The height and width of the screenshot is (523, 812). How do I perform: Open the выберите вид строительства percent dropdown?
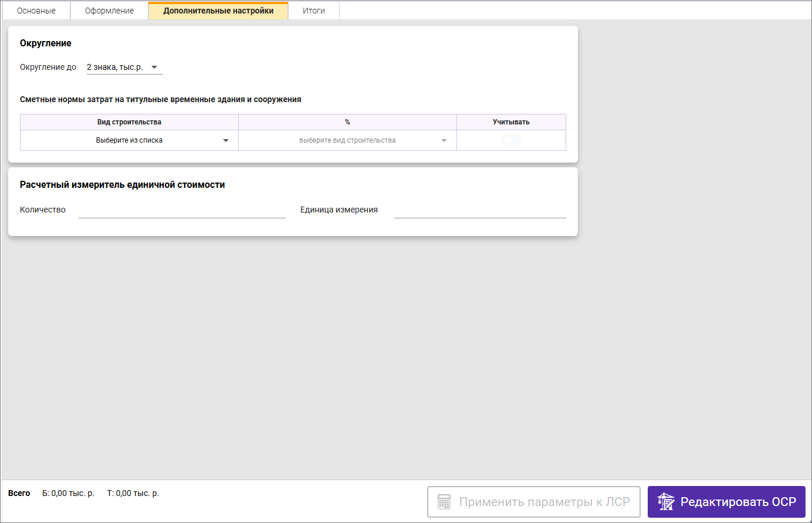(347, 140)
